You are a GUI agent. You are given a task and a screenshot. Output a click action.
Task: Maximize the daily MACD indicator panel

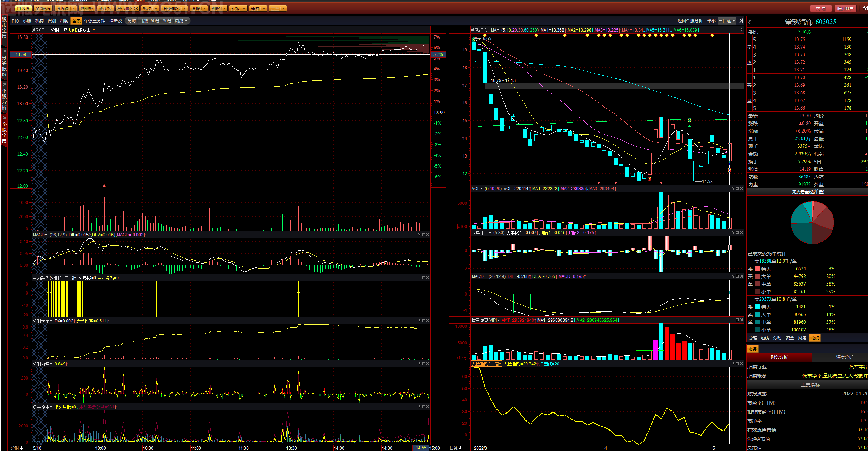[x=737, y=276]
